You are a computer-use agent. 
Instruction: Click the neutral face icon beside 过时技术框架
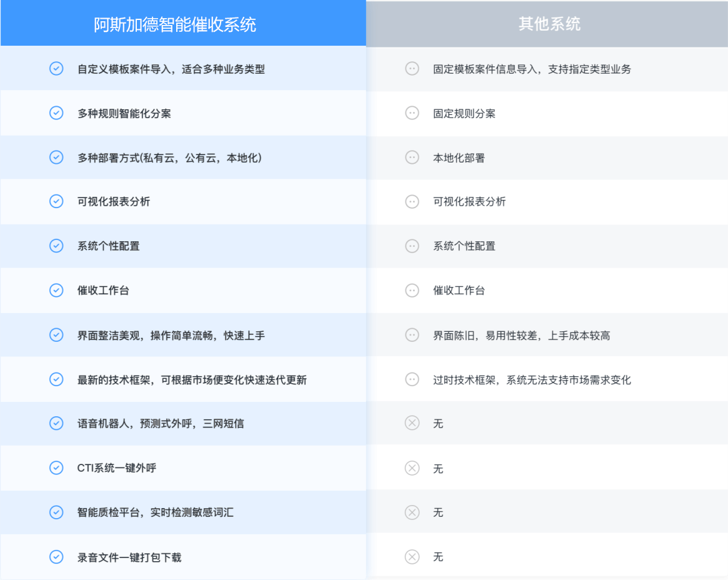tap(412, 379)
